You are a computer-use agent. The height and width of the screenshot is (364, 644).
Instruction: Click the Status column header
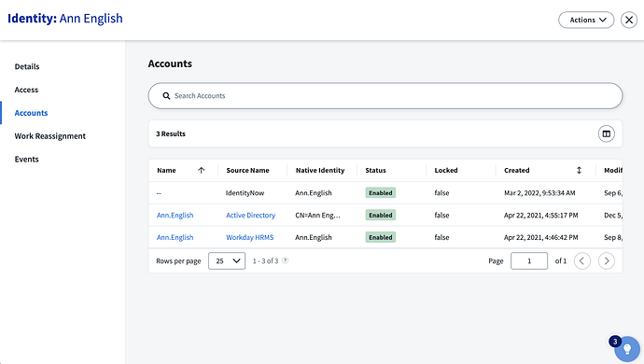point(375,170)
